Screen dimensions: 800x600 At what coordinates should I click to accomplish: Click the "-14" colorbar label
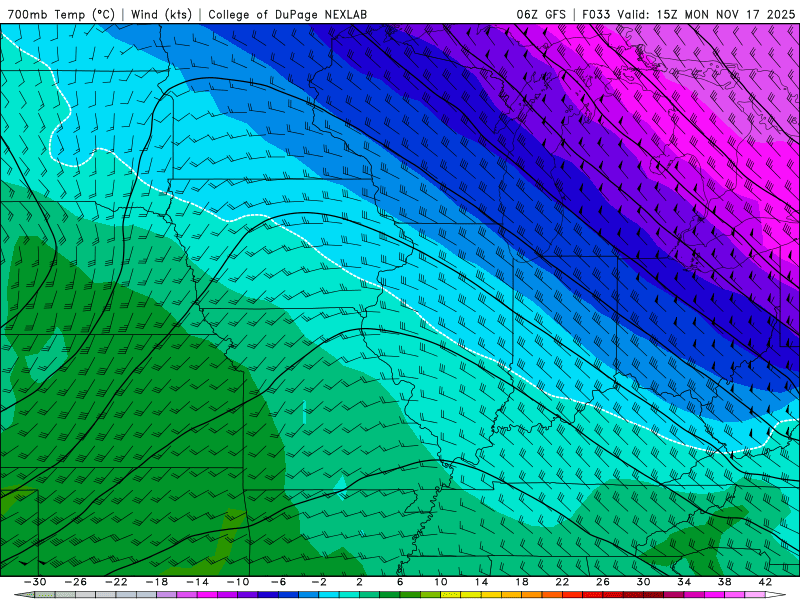coord(197,582)
